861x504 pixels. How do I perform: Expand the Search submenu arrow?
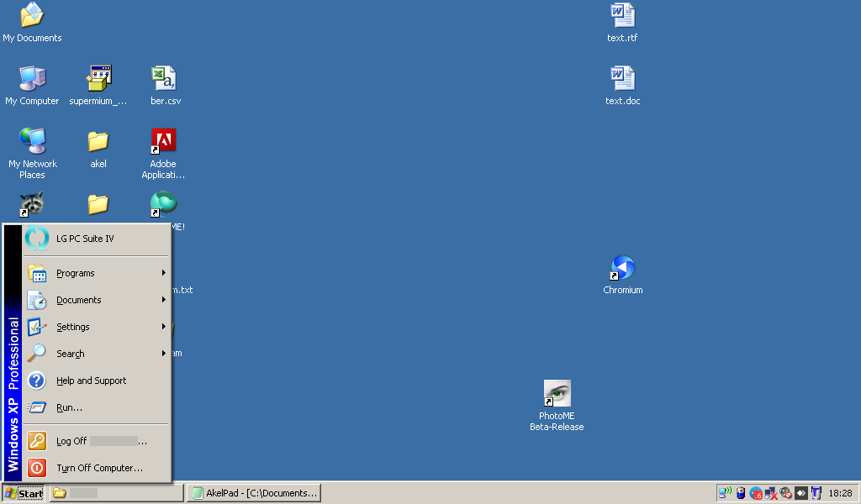click(x=164, y=353)
